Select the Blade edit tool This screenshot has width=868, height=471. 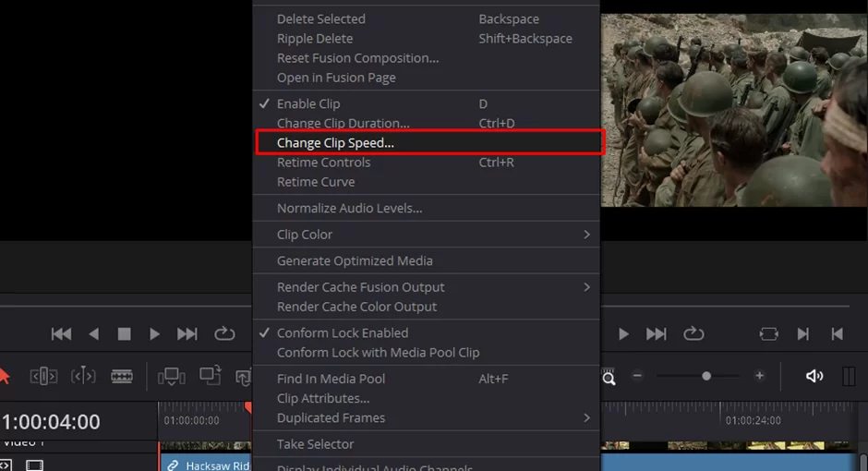122,377
